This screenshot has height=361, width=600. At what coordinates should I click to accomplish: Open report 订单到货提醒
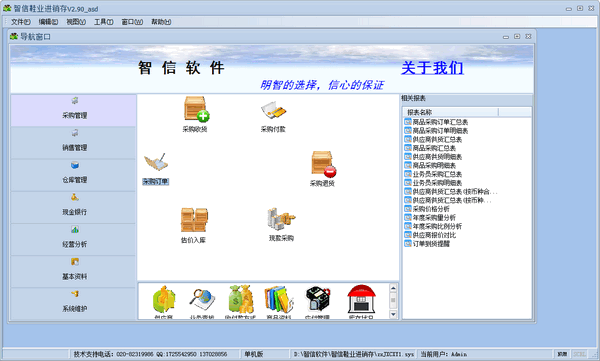coord(427,244)
